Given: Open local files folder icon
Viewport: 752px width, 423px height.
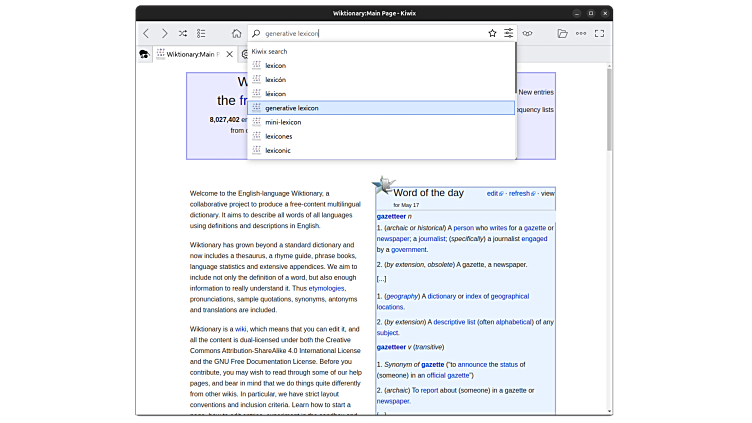Looking at the screenshot, I should 562,33.
